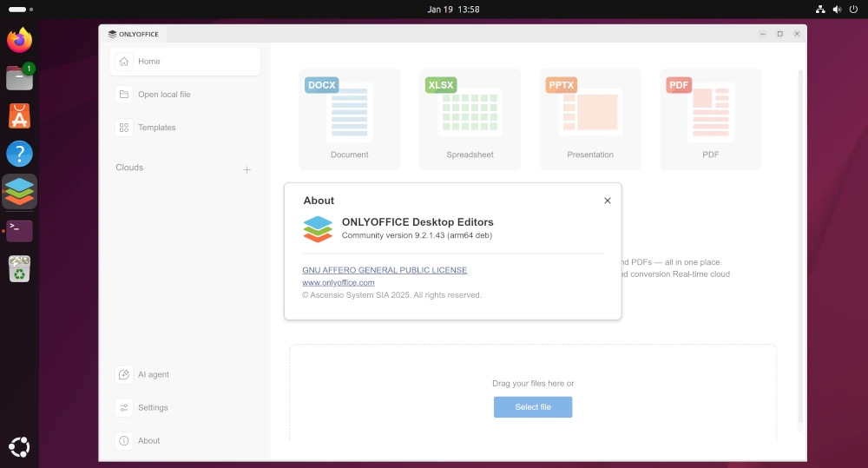Click the Activities workspace indicator
868x468 pixels.
(21, 10)
